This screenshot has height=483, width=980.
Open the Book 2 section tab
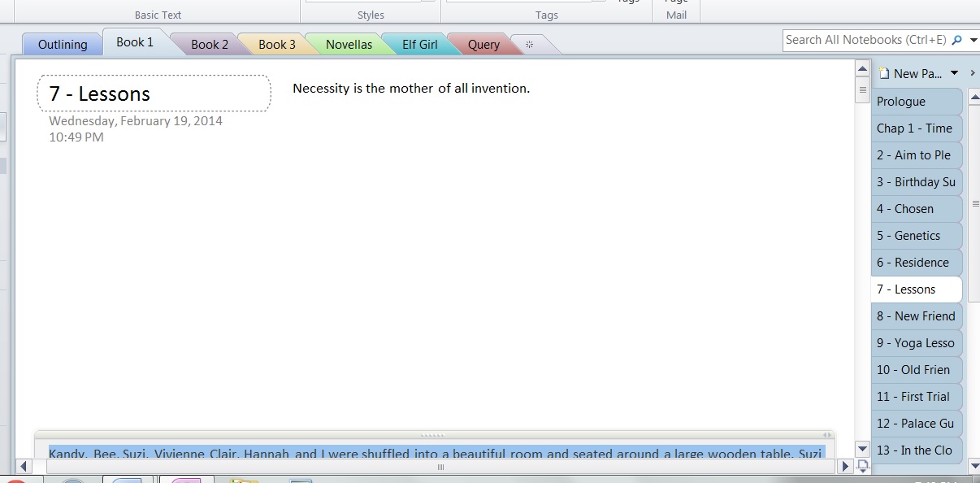coord(209,45)
